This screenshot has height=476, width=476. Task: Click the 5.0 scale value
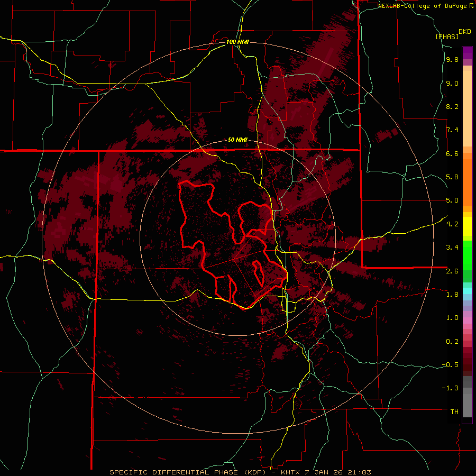pyautogui.click(x=452, y=200)
